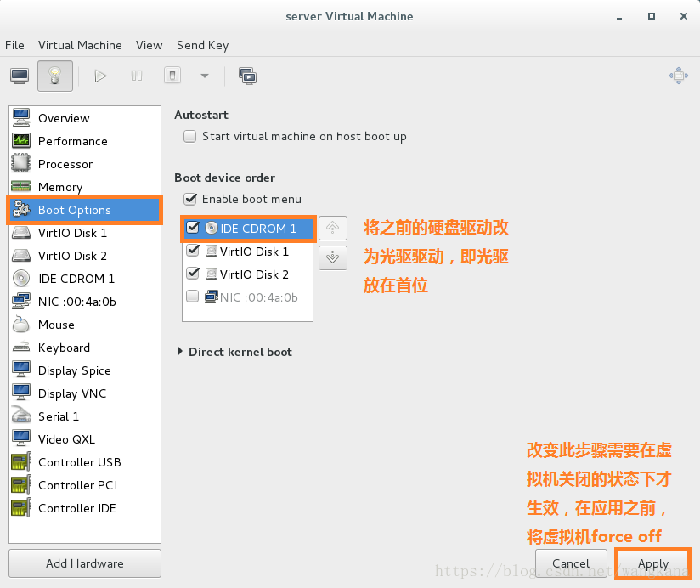Open the Send Key menu
Viewport: 700px width, 588px height.
[202, 45]
